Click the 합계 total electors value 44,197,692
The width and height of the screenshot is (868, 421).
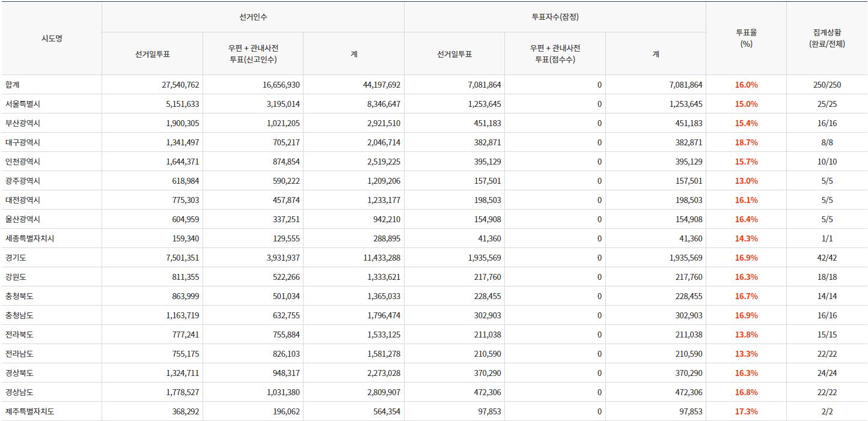pyautogui.click(x=381, y=85)
